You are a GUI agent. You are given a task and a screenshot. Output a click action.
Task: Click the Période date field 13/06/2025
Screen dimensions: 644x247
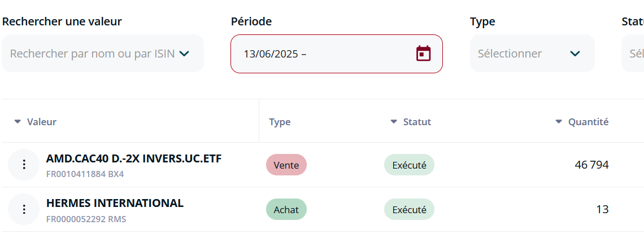point(336,54)
